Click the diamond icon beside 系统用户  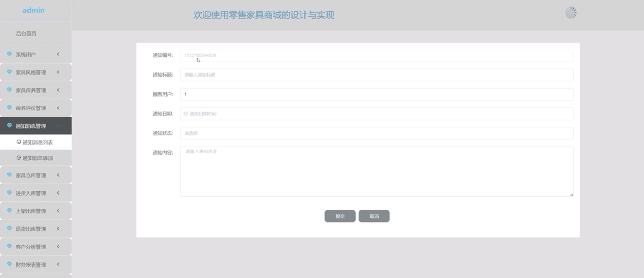[9, 54]
